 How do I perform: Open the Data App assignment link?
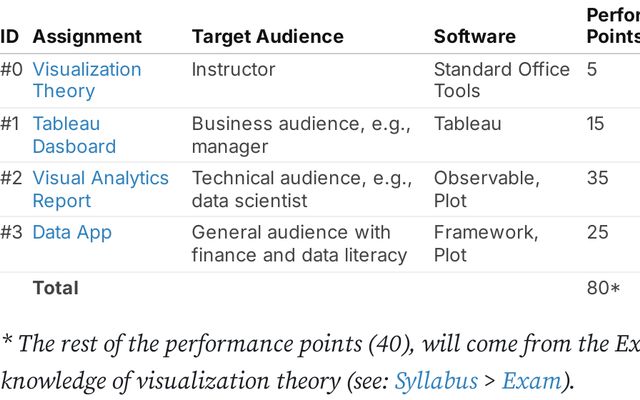pos(72,232)
